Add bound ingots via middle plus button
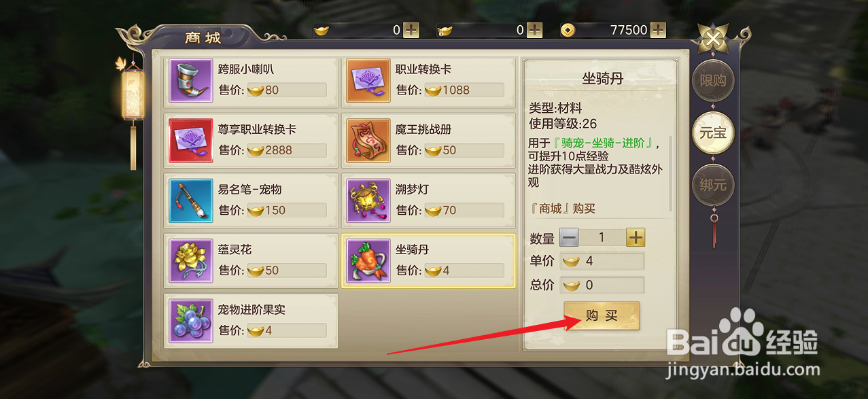The width and height of the screenshot is (868, 399). [x=535, y=30]
